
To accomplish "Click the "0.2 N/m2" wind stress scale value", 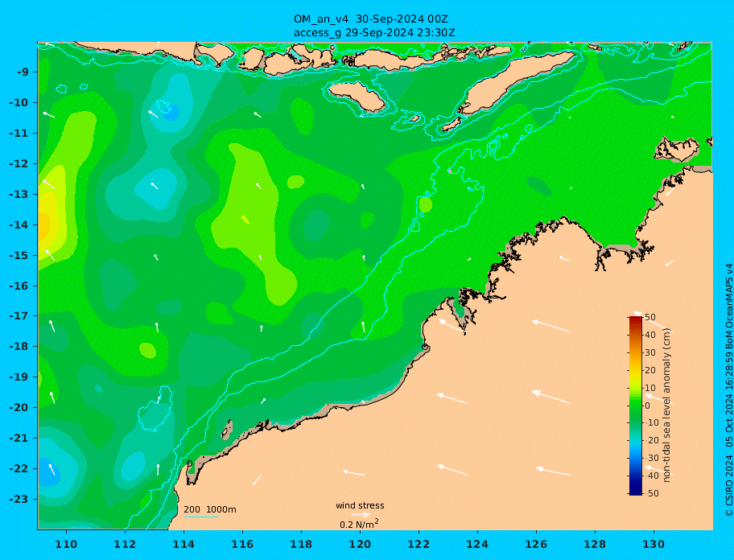I will pos(360,524).
